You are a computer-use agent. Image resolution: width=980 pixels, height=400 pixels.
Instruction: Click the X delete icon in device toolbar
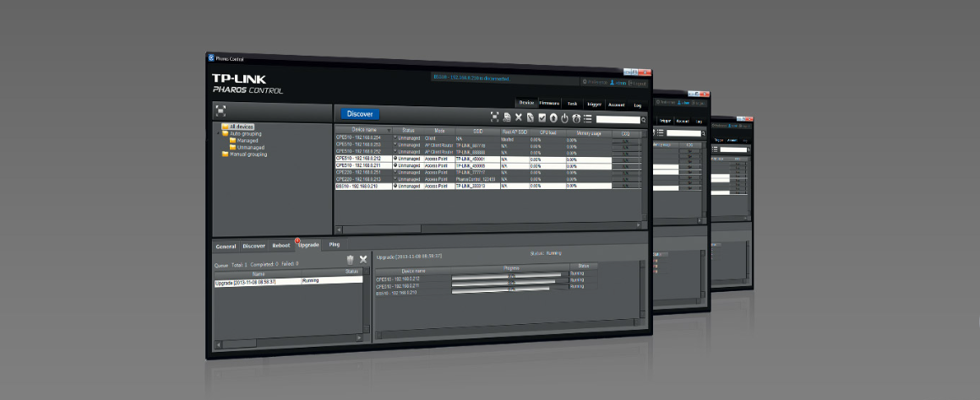coord(519,117)
